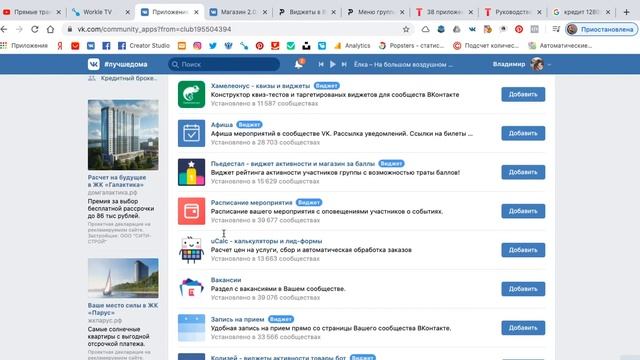The width and height of the screenshot is (640, 360).
Task: Add the Расписание мероприятия app
Action: (523, 211)
